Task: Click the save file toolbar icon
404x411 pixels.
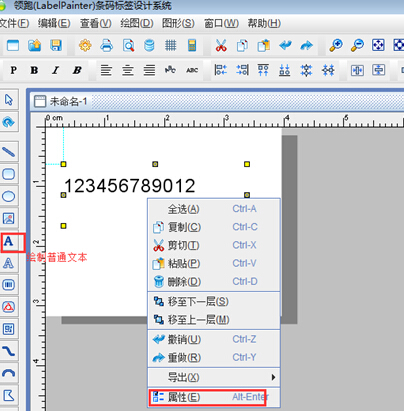Action: 56,45
